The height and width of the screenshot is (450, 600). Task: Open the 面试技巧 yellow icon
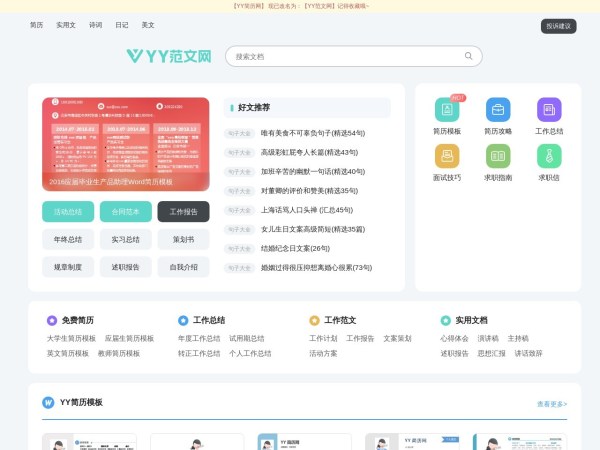tap(447, 156)
